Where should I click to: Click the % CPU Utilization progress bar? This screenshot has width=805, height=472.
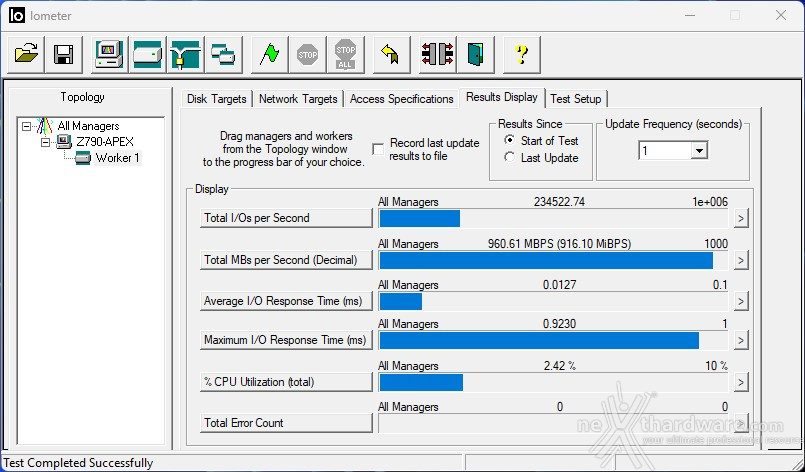click(x=553, y=382)
